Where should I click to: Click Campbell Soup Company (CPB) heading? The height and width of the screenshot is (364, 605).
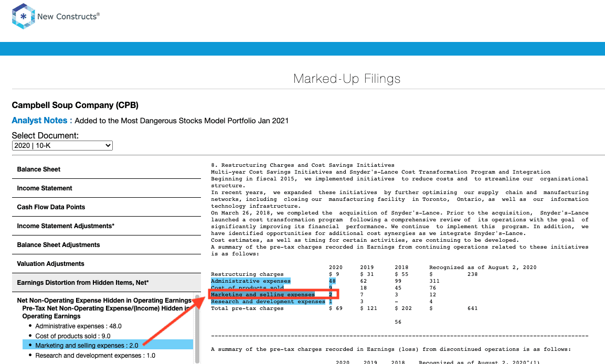coord(75,105)
